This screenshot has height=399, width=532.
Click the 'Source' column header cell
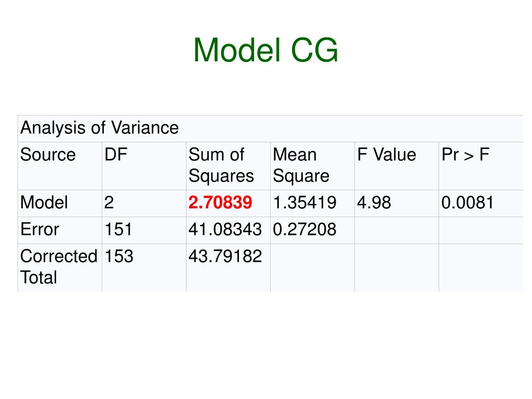(x=48, y=155)
